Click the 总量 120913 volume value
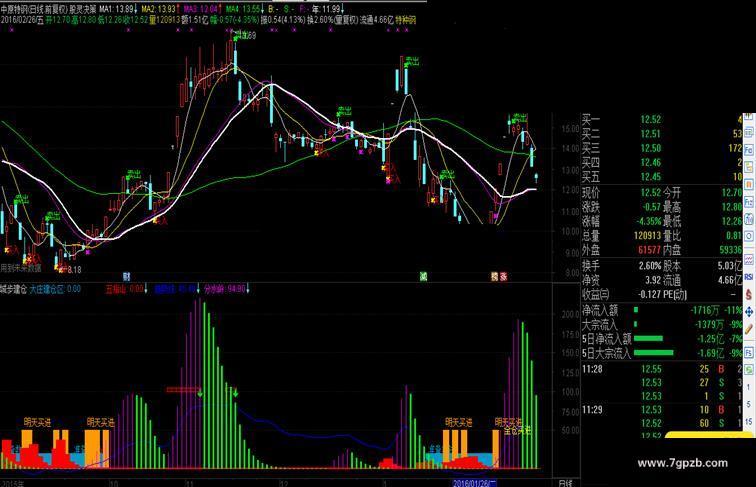756x487 pixels. 647,236
